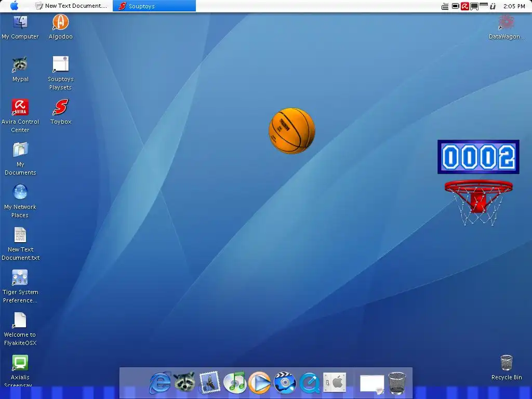Click the bouncing basketball toy
The height and width of the screenshot is (399, 532).
[292, 131]
